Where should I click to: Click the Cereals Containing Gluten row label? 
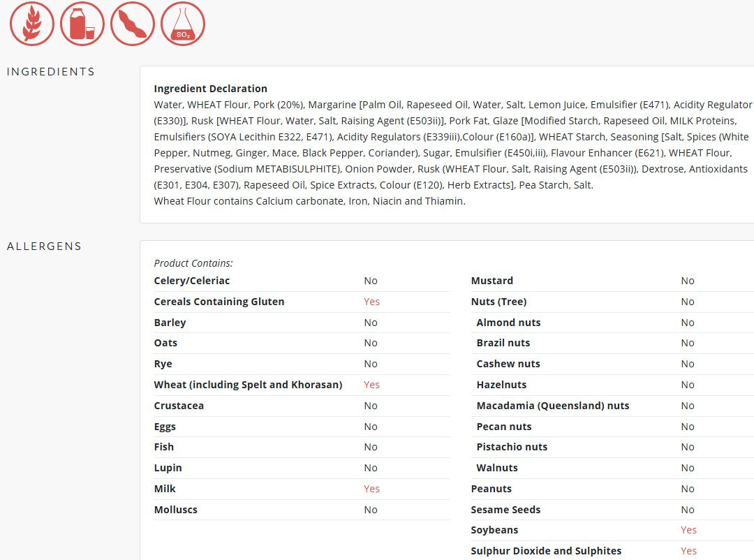(219, 302)
